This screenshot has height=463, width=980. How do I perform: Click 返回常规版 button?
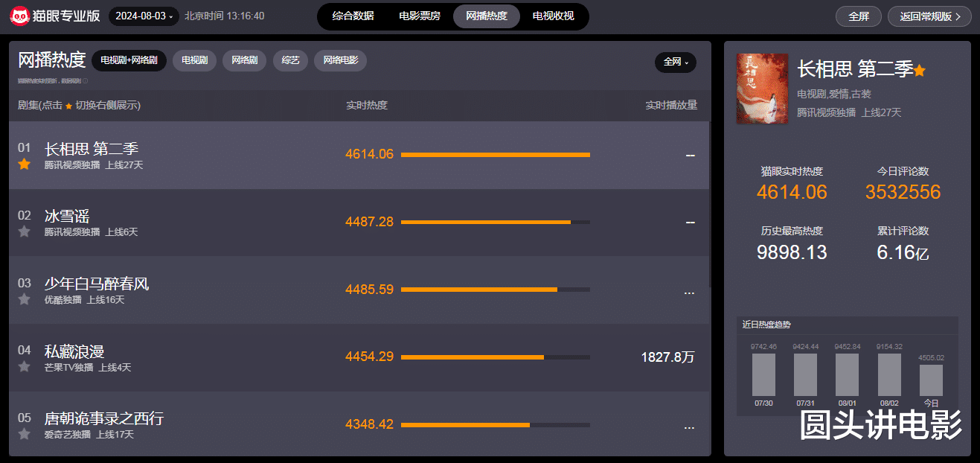tap(929, 16)
